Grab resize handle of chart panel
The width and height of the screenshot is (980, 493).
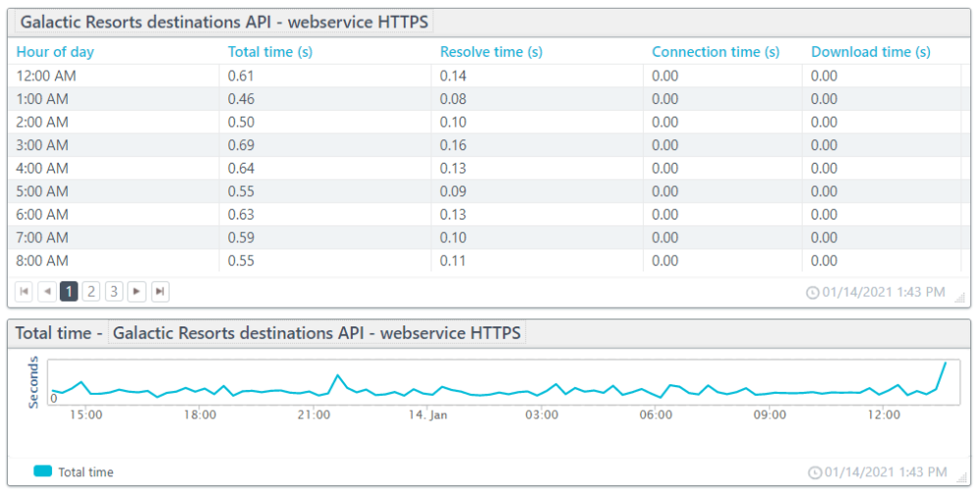(x=961, y=478)
